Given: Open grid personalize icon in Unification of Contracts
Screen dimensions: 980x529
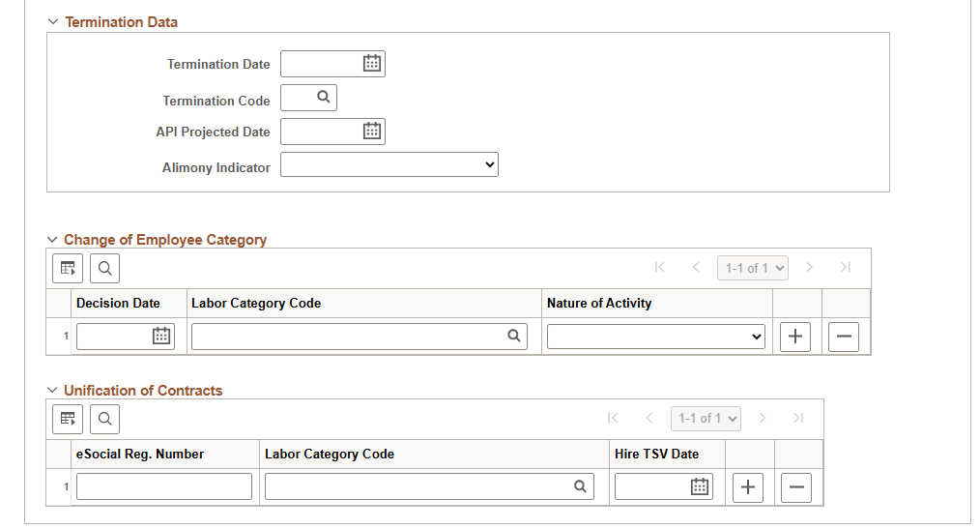Looking at the screenshot, I should click(x=68, y=419).
